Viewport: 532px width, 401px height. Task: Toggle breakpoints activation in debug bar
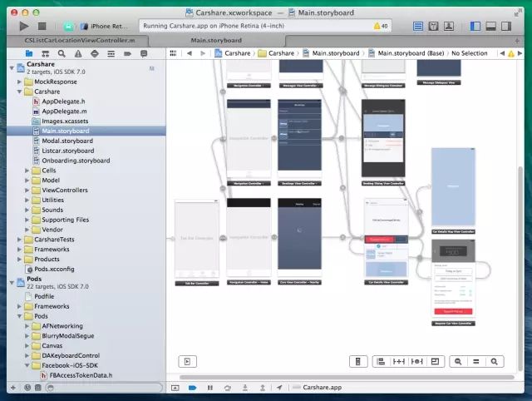point(192,388)
